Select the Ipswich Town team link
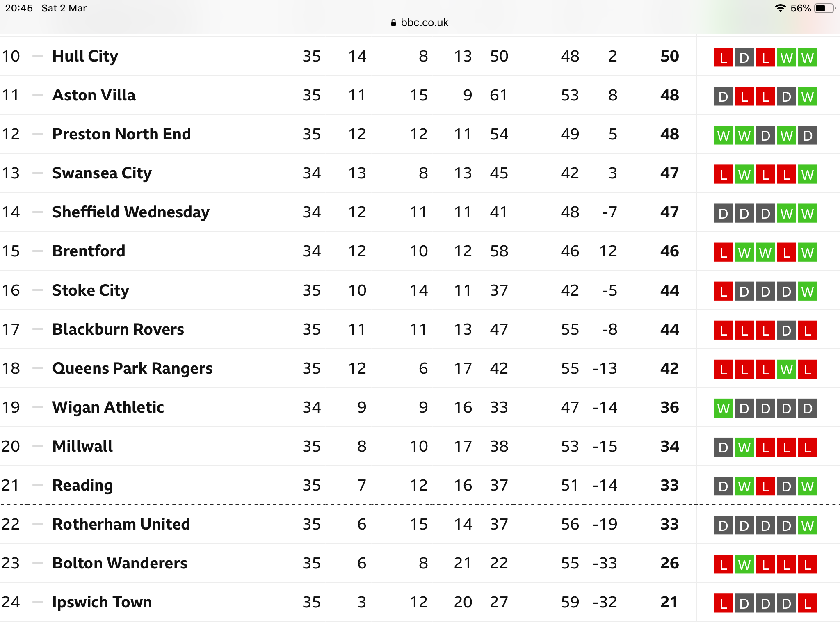The height and width of the screenshot is (630, 840). [x=102, y=602]
